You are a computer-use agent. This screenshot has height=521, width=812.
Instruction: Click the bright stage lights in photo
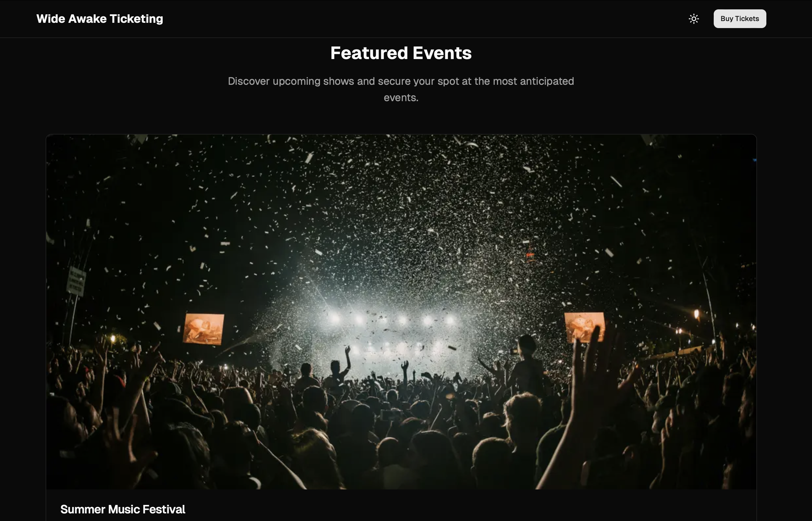393,320
